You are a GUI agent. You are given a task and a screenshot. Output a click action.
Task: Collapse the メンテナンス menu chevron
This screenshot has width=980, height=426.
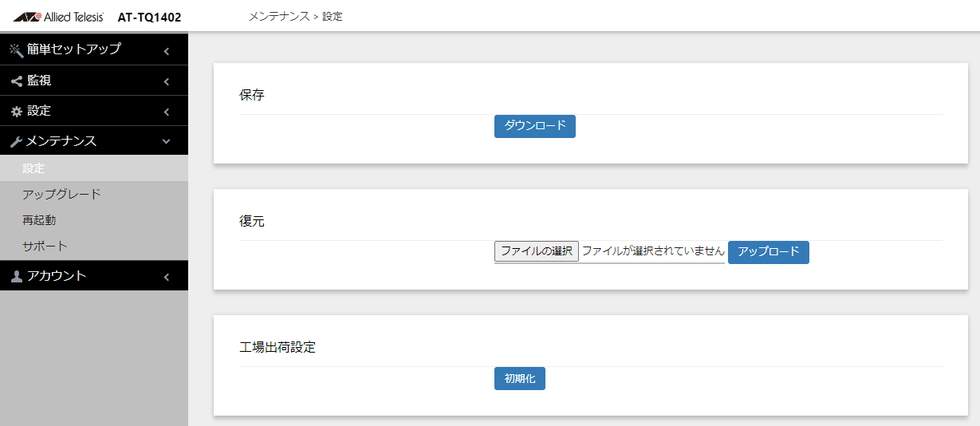[166, 142]
